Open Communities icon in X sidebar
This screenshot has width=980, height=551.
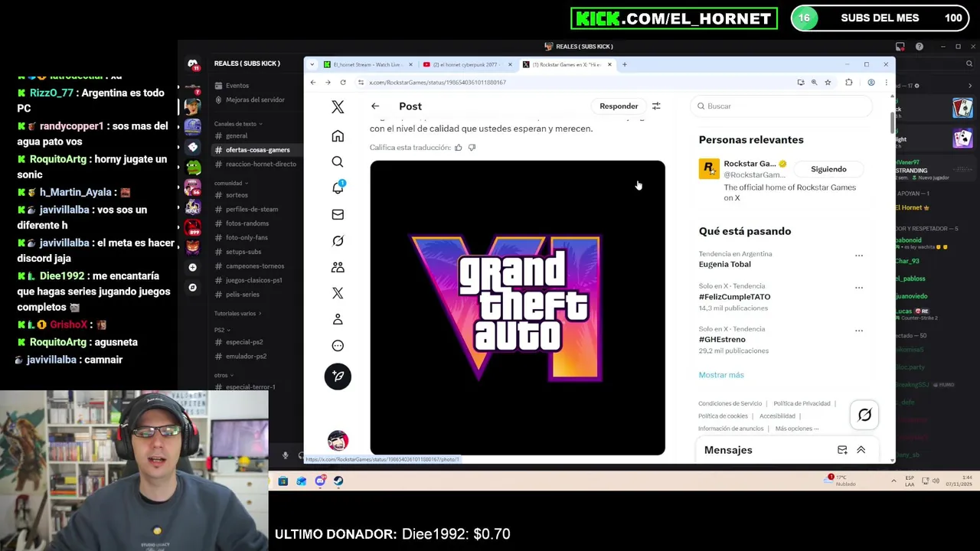tap(338, 267)
